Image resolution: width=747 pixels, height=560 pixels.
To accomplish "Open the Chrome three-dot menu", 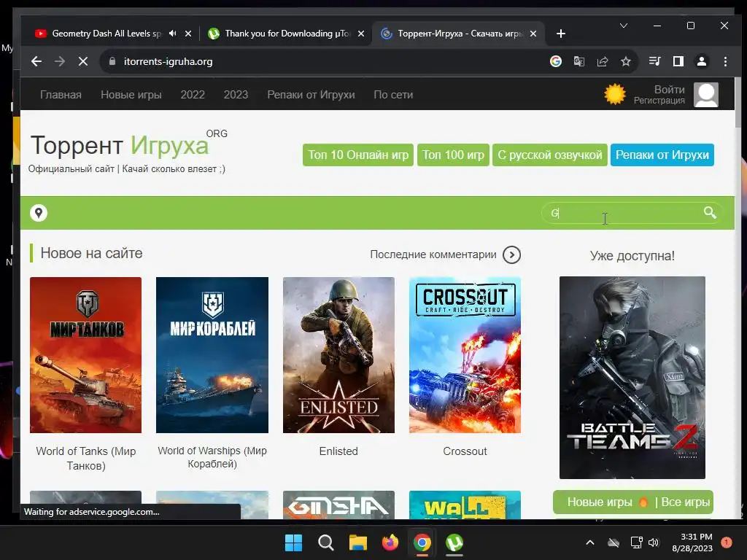I will click(725, 61).
